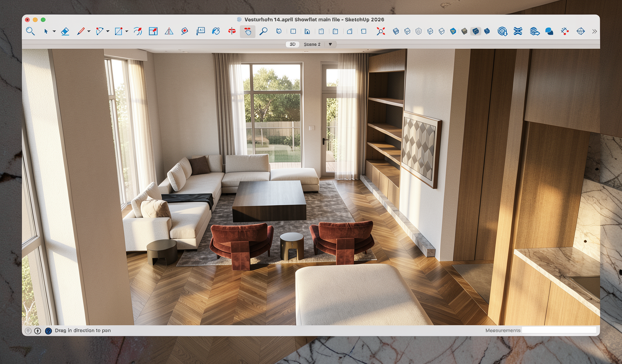Select the Paint Bucket tool
Image resolution: width=622 pixels, height=364 pixels.
click(x=216, y=31)
